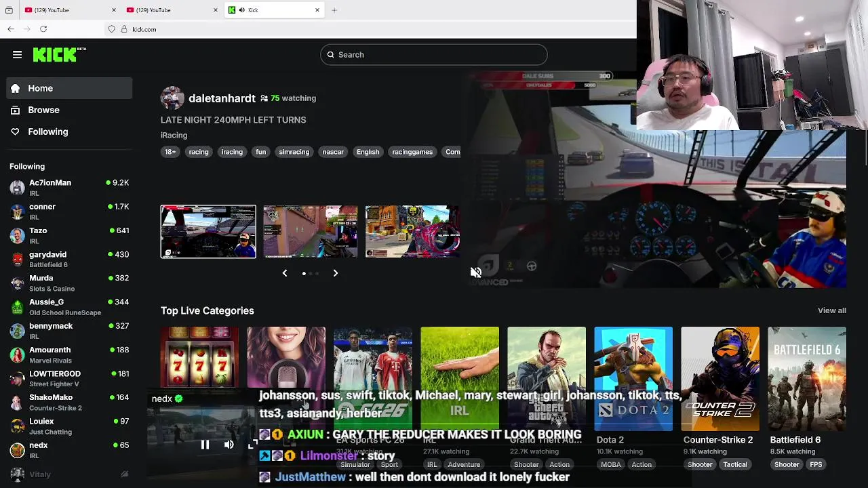The height and width of the screenshot is (488, 868).
Task: Focus the Search input field
Action: point(433,55)
